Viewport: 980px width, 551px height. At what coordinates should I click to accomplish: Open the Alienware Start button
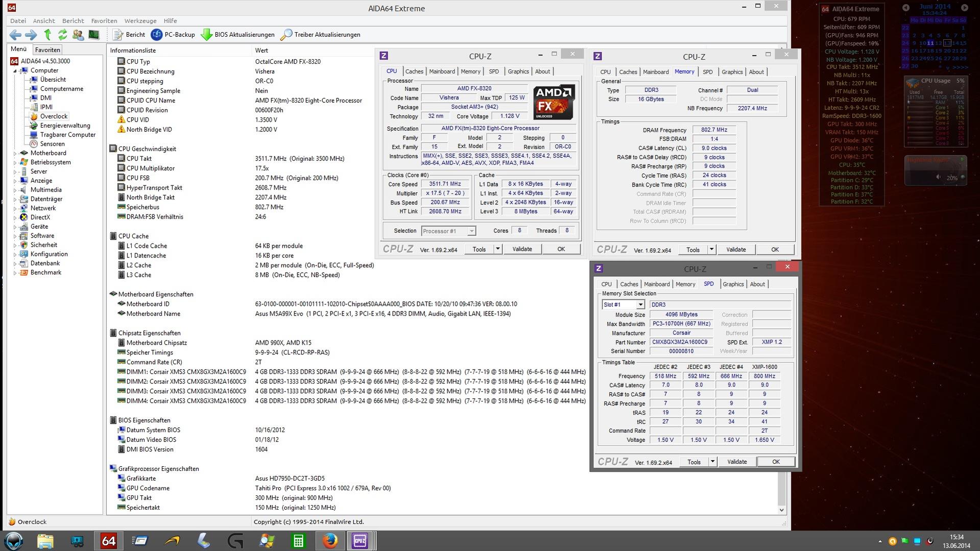(14, 541)
